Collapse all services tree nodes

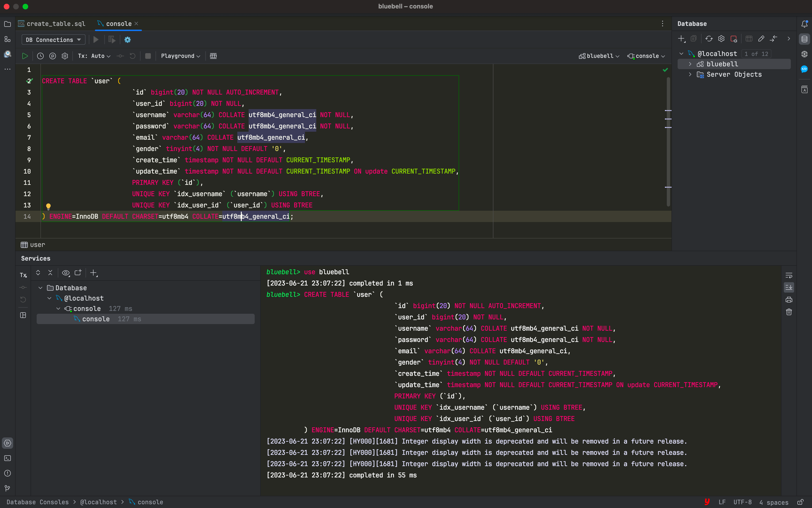50,273
